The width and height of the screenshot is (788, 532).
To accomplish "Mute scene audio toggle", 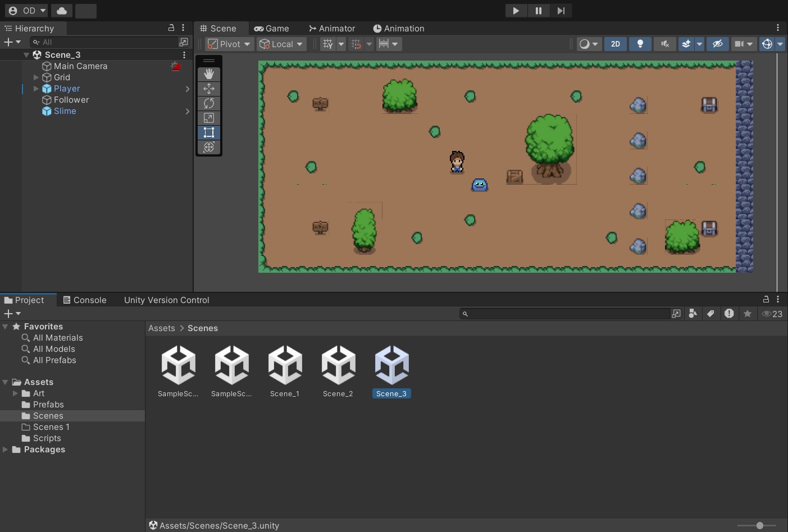I will [665, 44].
